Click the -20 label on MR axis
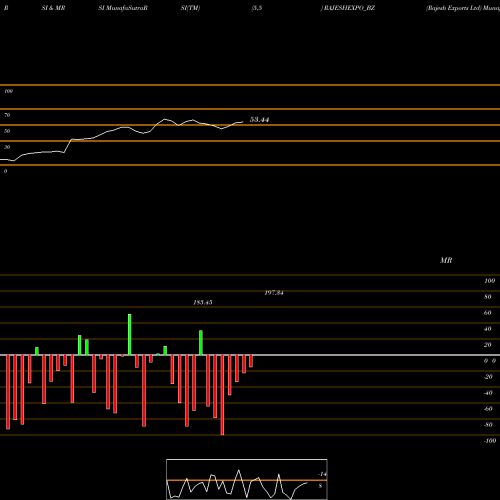The image size is (500, 500). (x=488, y=377)
